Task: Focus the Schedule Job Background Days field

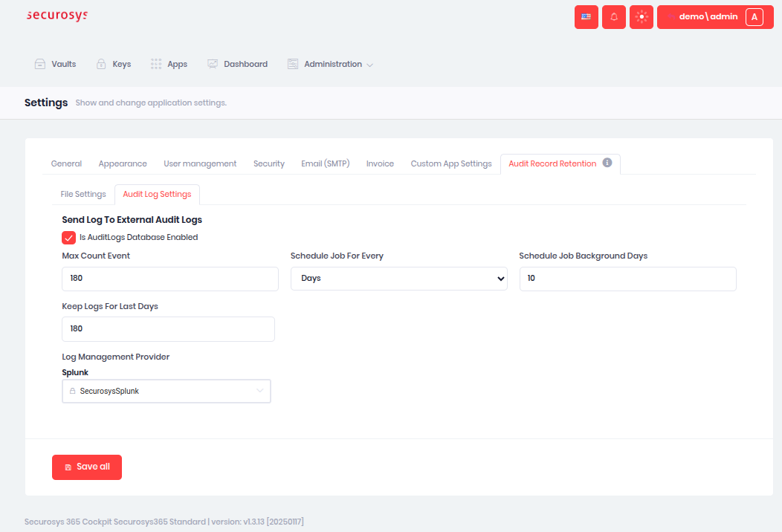Action: click(627, 279)
